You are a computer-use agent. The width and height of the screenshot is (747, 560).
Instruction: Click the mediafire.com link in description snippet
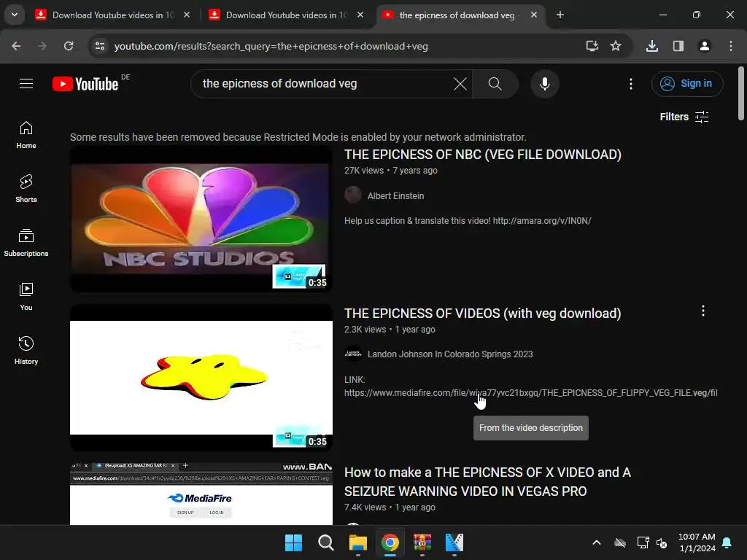click(x=531, y=393)
